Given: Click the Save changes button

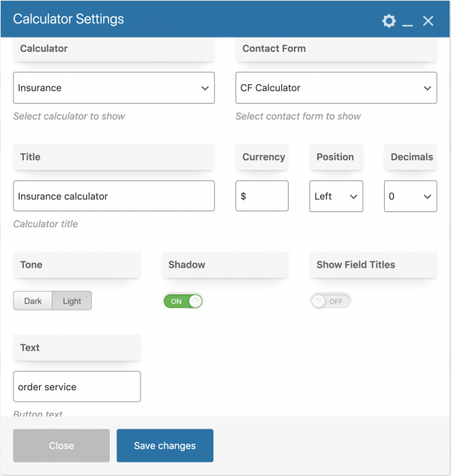Looking at the screenshot, I should (165, 445).
